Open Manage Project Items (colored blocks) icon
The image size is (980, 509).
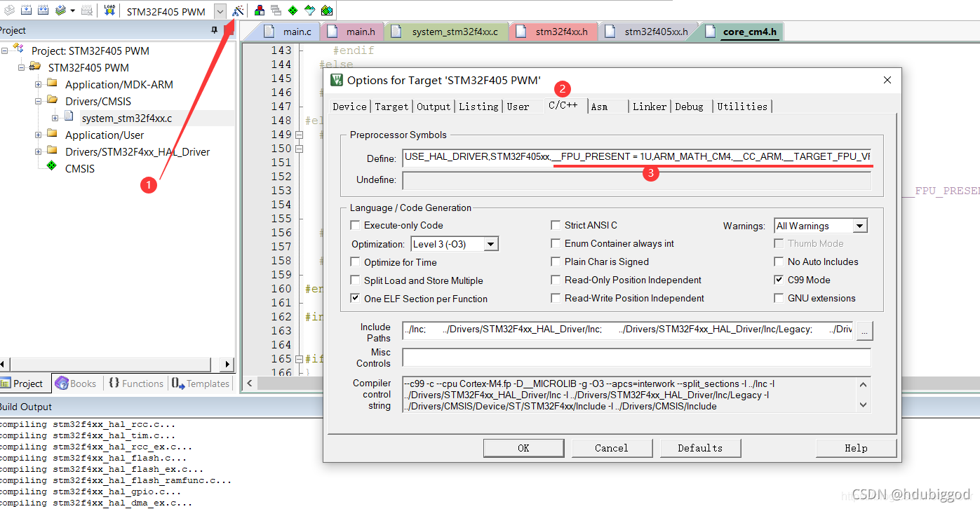(x=260, y=11)
